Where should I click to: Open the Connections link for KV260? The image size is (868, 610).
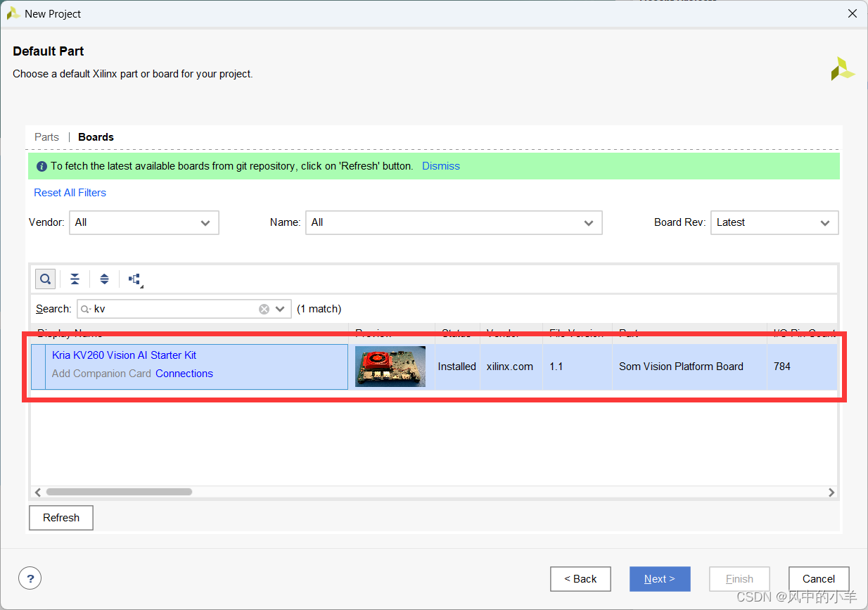tap(184, 374)
